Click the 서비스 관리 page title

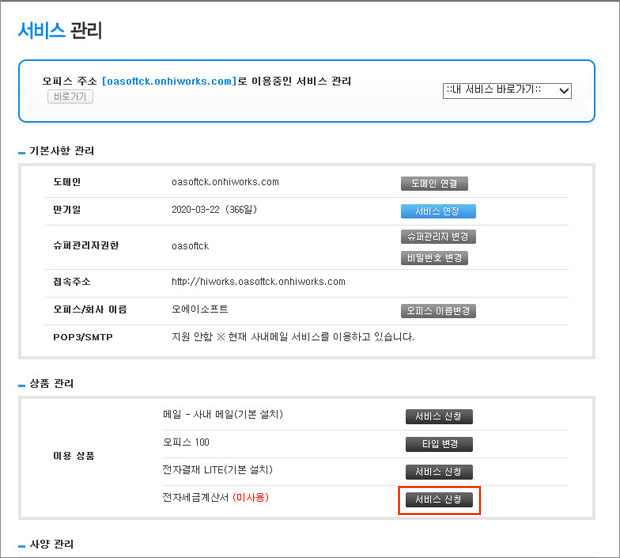click(60, 30)
